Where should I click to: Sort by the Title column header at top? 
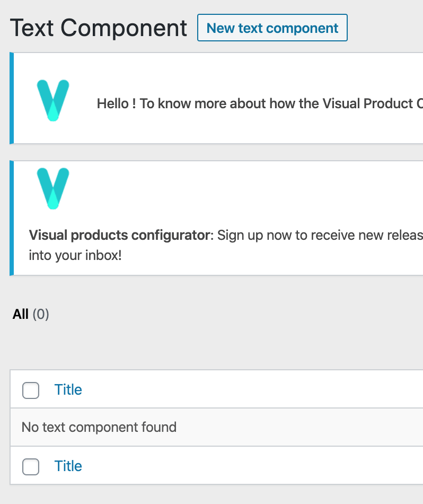68,389
